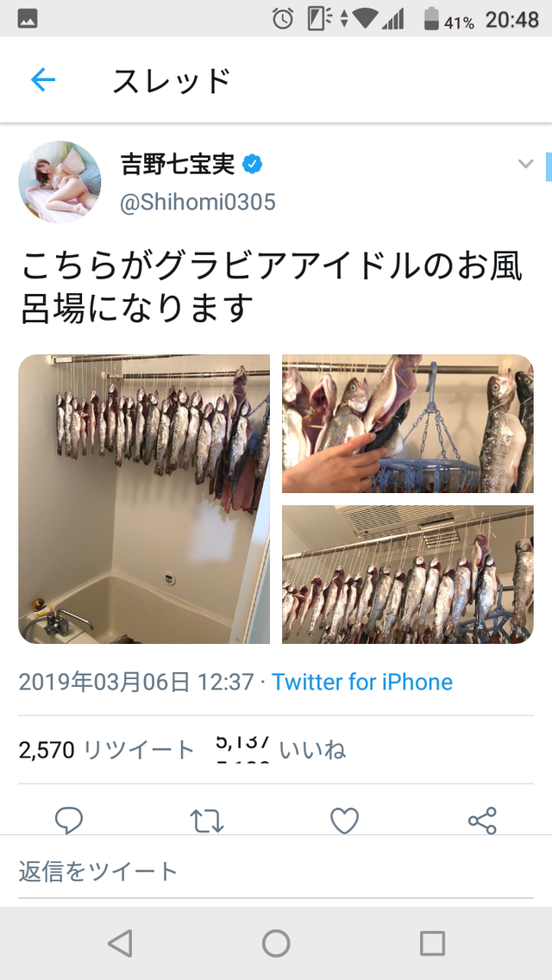Like the tweet with heart icon

[x=344, y=821]
